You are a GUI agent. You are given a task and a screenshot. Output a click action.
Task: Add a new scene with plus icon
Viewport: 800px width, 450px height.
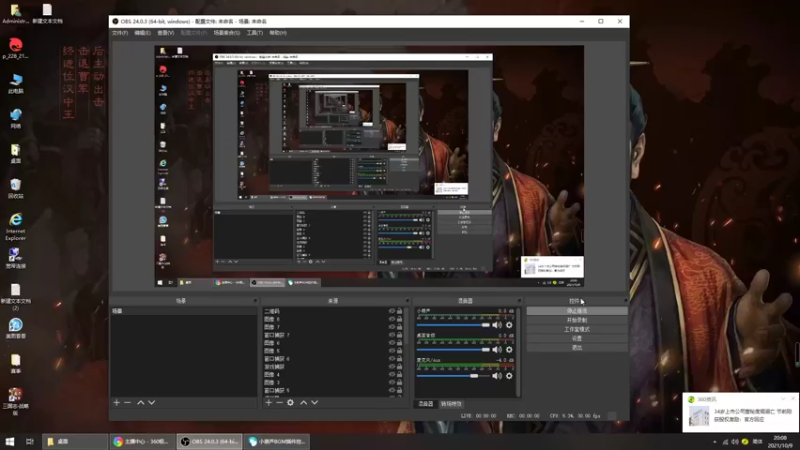[x=116, y=403]
